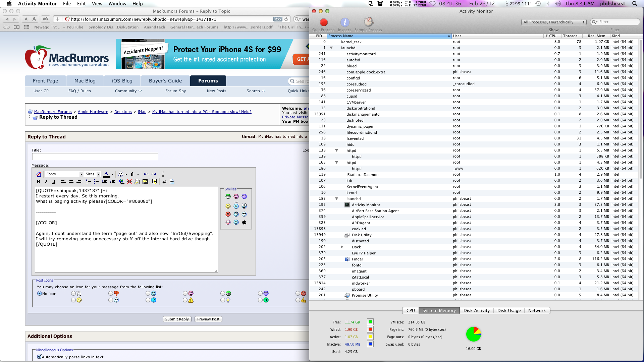644x362 pixels.
Task: Click the Sample Process icon
Action: pyautogui.click(x=368, y=22)
